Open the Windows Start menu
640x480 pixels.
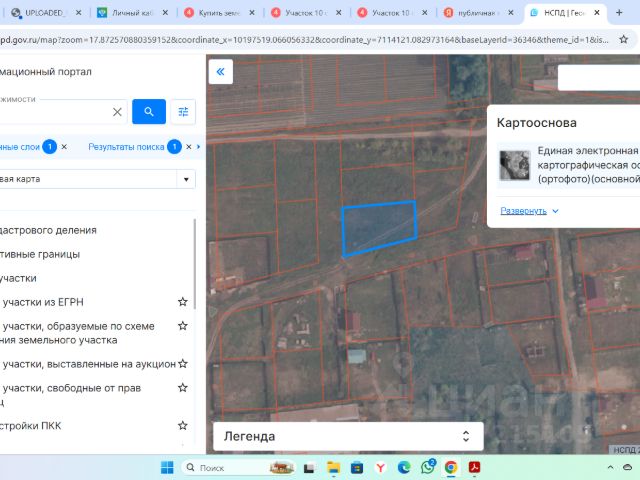tap(167, 467)
